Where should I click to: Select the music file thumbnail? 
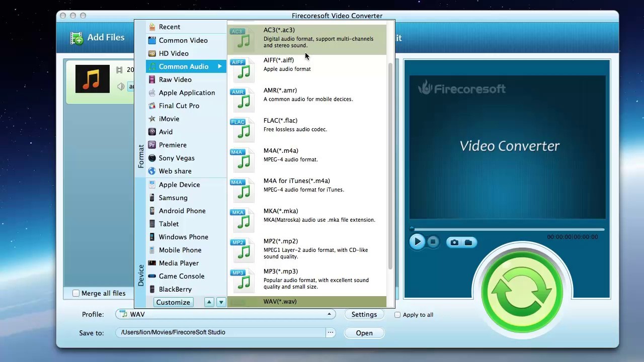[x=93, y=79]
